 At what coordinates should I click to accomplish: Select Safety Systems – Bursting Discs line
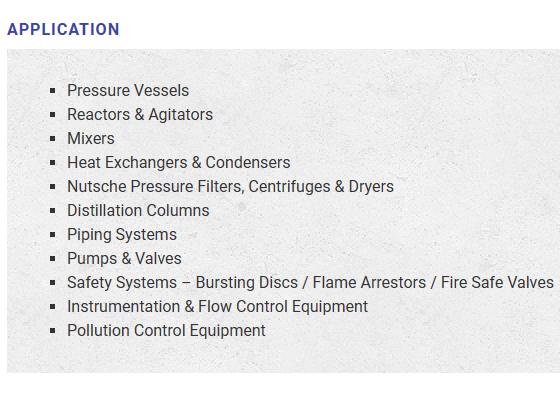pyautogui.click(x=310, y=283)
